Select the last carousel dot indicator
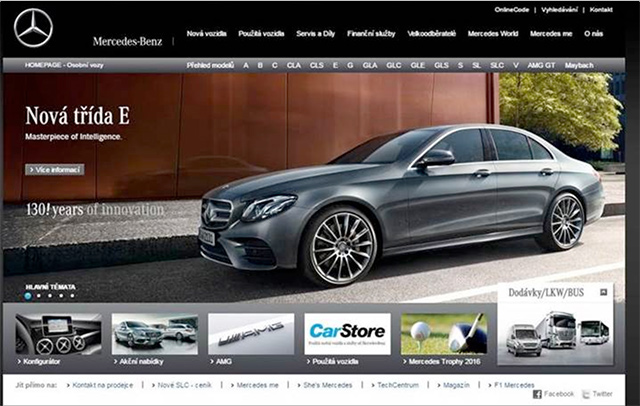640x406 pixels. 72,296
